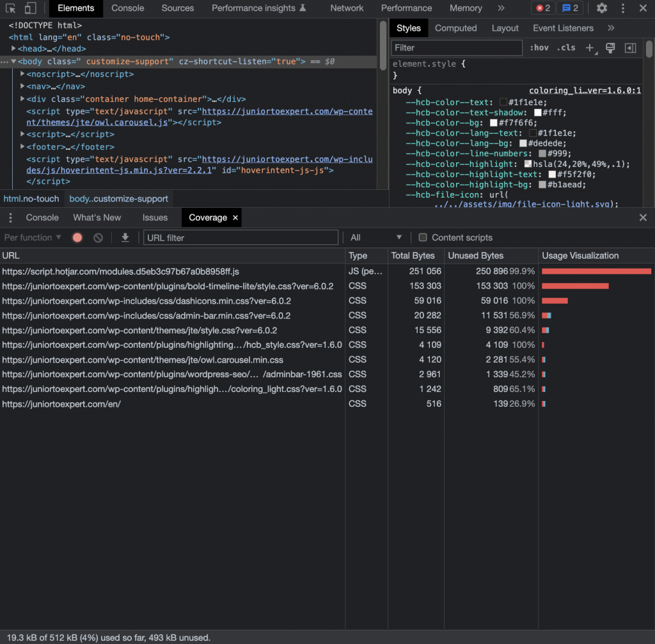
Task: Open the All resource types dropdown
Action: (376, 237)
